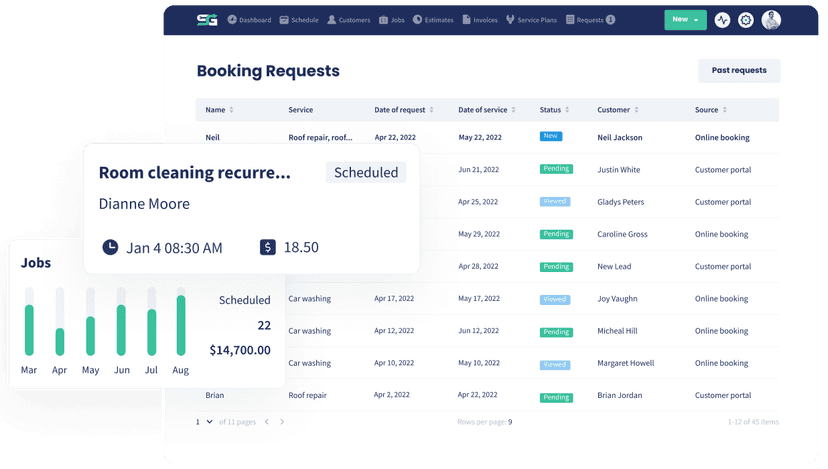Click the Estimates clock icon

click(417, 20)
